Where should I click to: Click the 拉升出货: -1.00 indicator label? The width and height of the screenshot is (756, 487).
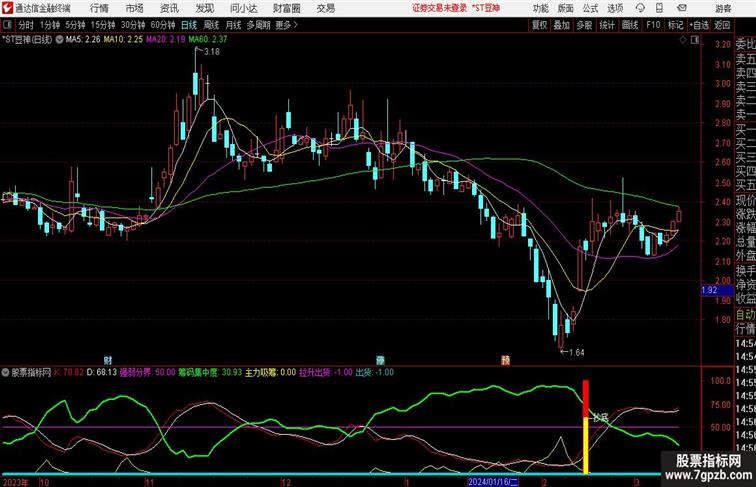click(326, 372)
